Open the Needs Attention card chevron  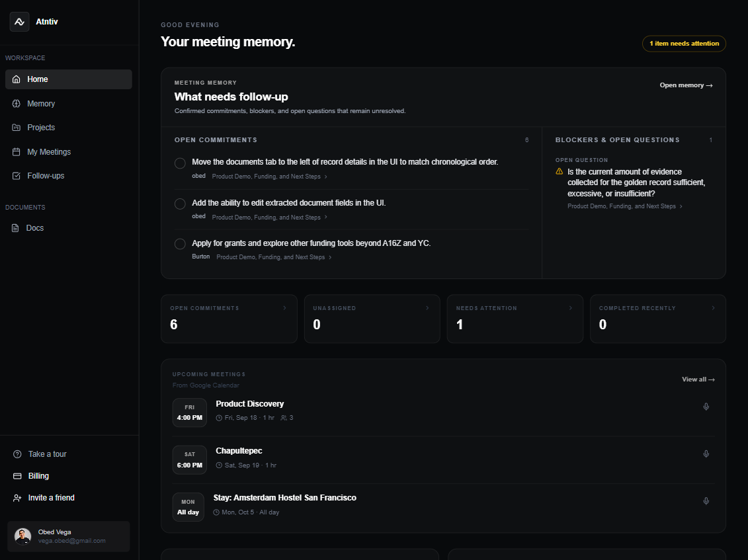pyautogui.click(x=571, y=308)
